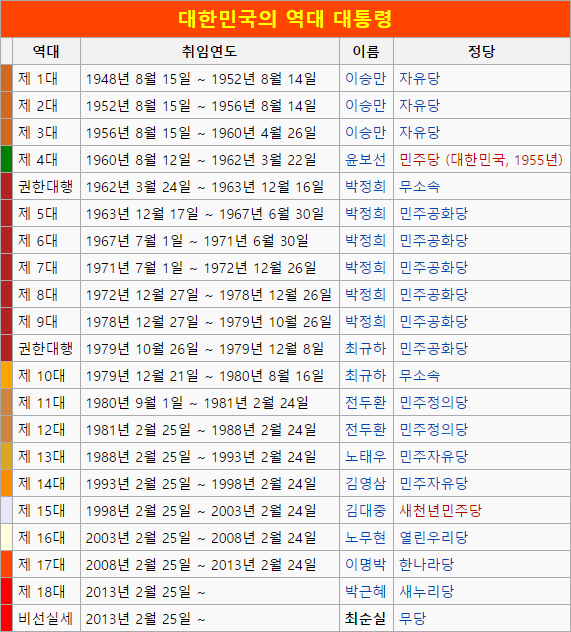Open the 노태우 name link
571x632 pixels.
pos(365,456)
